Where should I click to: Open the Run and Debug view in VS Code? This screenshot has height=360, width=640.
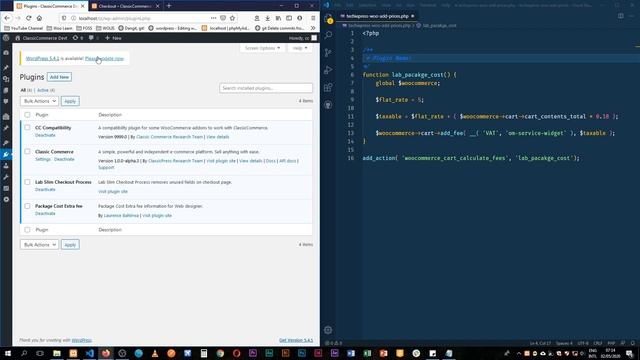329,70
